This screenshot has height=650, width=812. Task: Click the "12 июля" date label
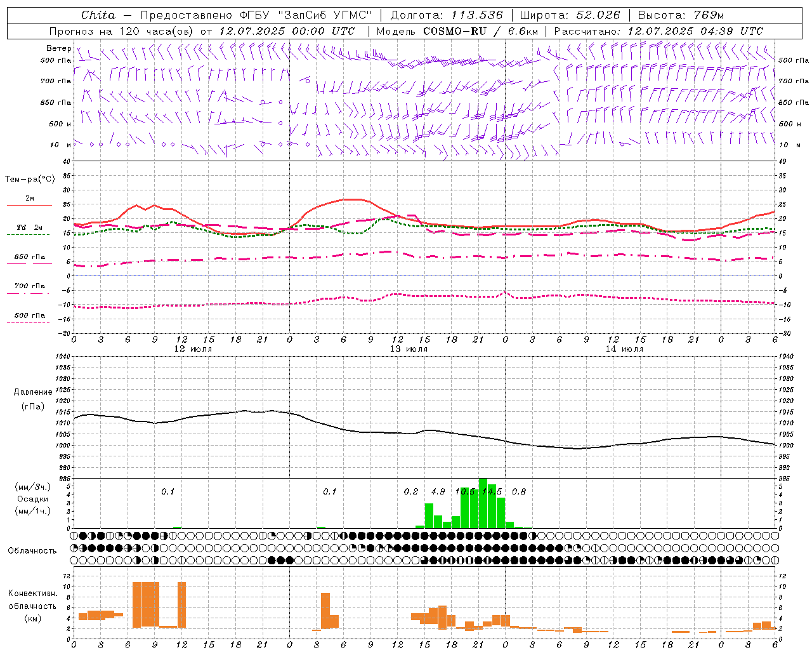tap(193, 349)
